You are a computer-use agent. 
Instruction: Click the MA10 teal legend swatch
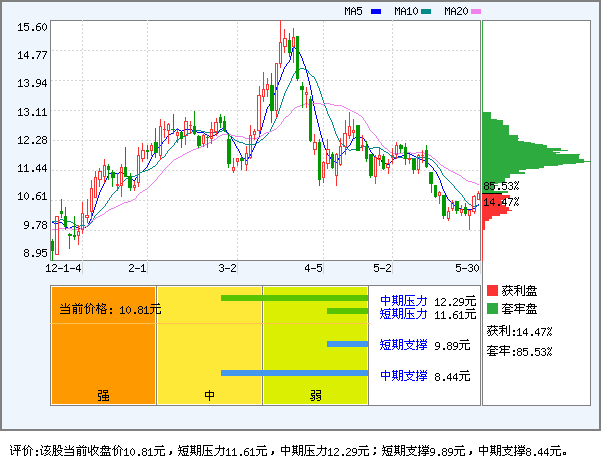point(426,12)
